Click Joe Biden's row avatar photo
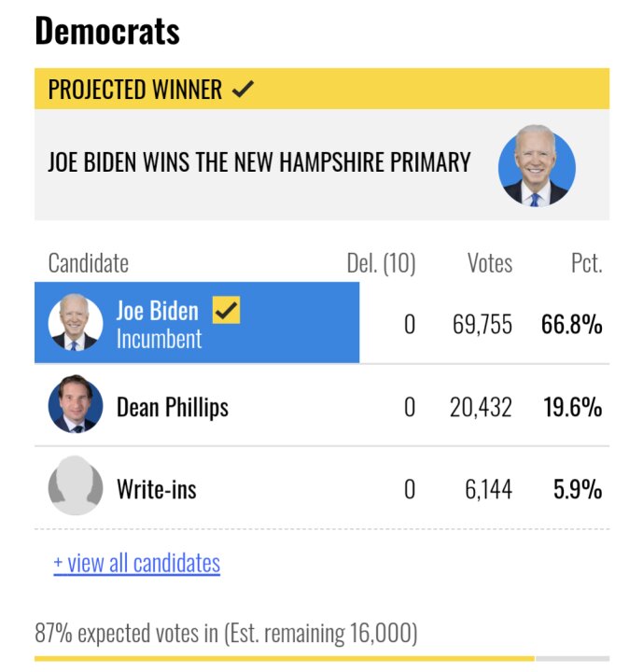 point(76,322)
